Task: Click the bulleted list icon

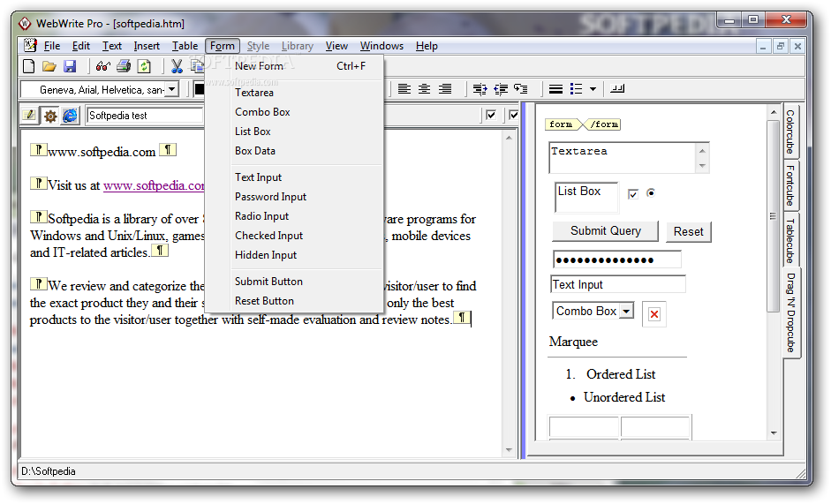Action: tap(576, 89)
